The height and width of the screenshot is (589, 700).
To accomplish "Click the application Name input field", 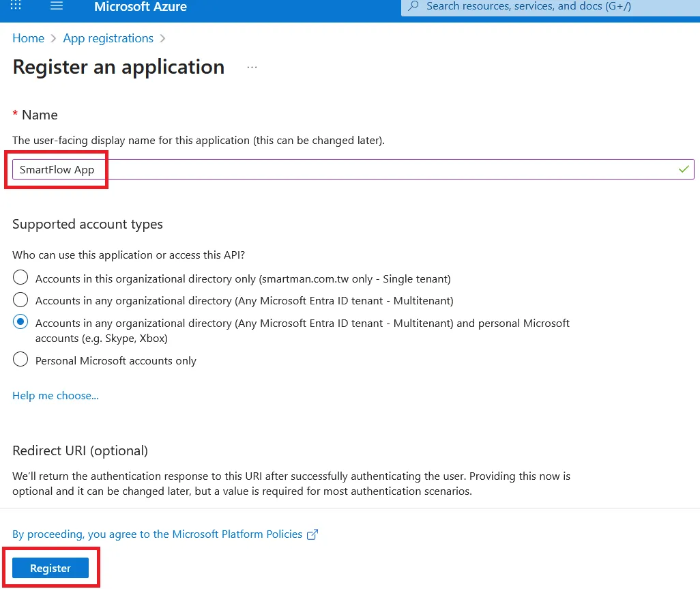I will point(353,170).
